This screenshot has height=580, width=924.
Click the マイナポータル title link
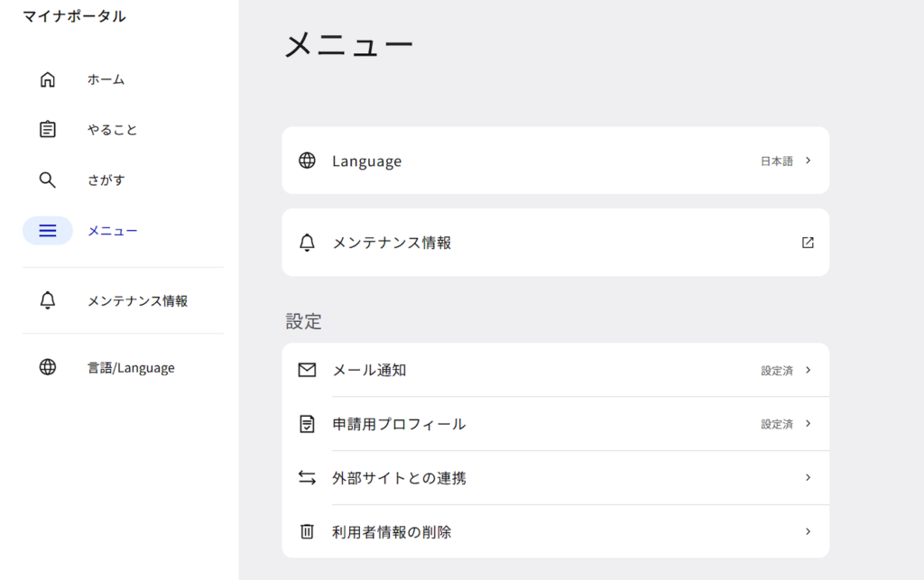tap(74, 16)
